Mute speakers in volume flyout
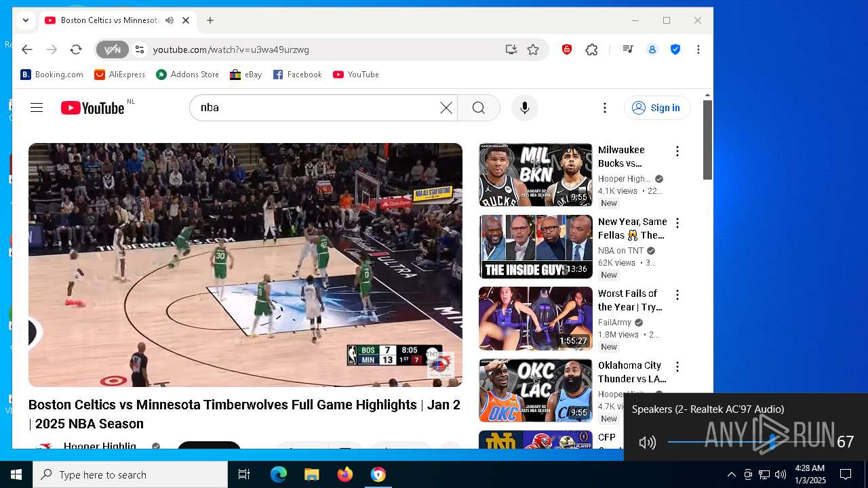This screenshot has height=488, width=868. pyautogui.click(x=648, y=443)
